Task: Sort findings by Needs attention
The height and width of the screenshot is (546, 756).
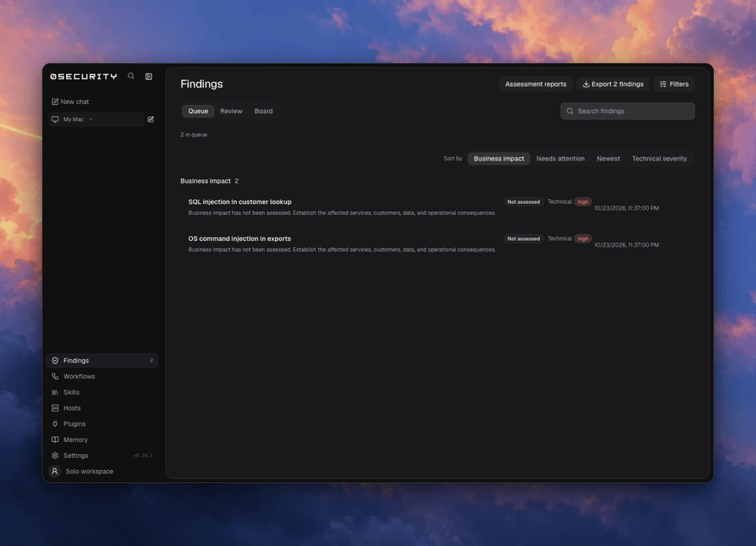Action: (x=560, y=158)
